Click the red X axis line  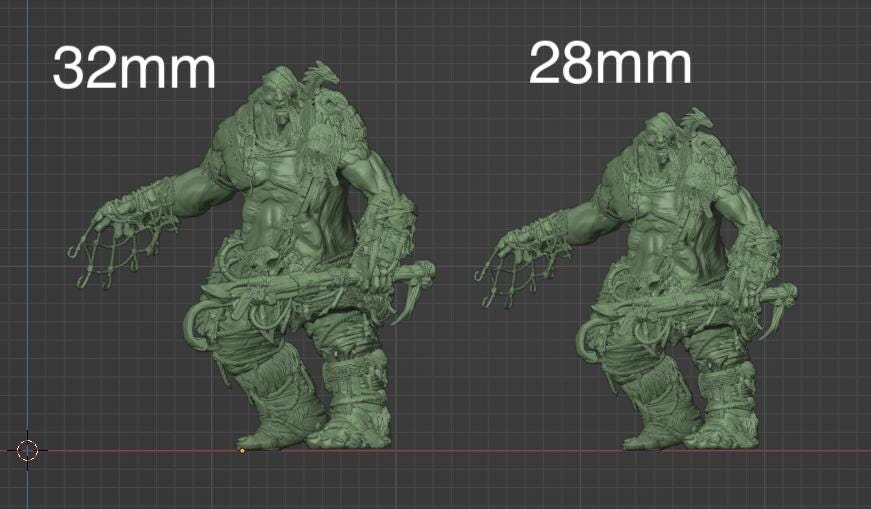click(x=500, y=451)
